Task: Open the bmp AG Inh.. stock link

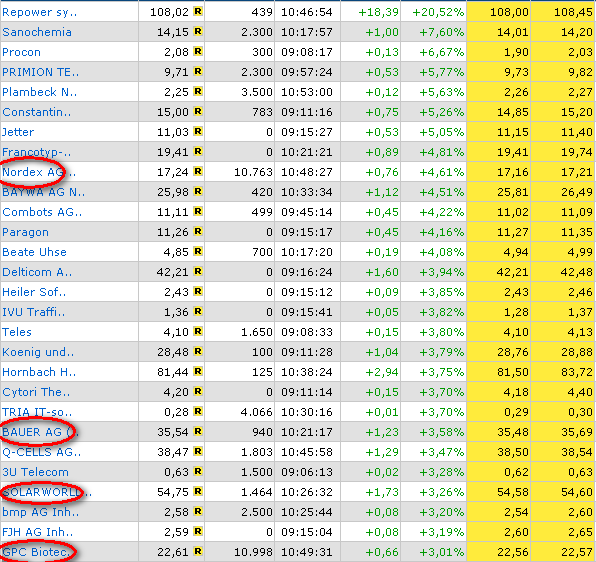Action: click(x=41, y=512)
